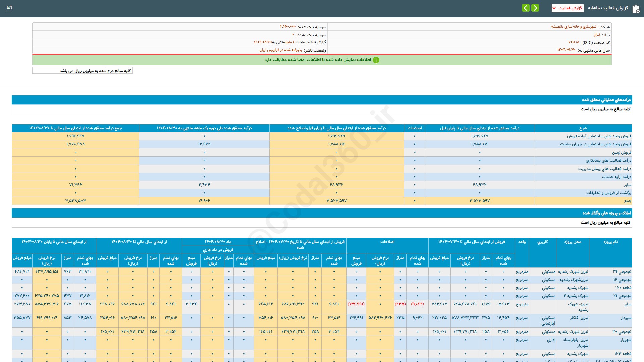Image resolution: width=644 pixels, height=362 pixels.
Task: Click the clipboard report icon in header
Action: click(636, 9)
